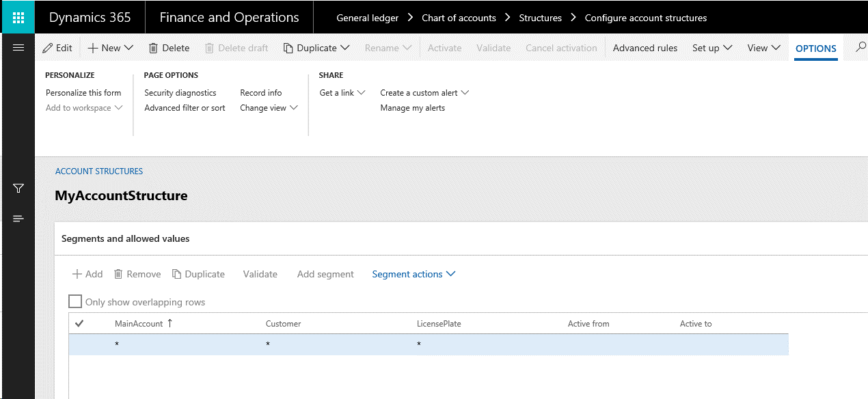868x399 pixels.
Task: Select all rows with header checkmark
Action: [x=79, y=322]
